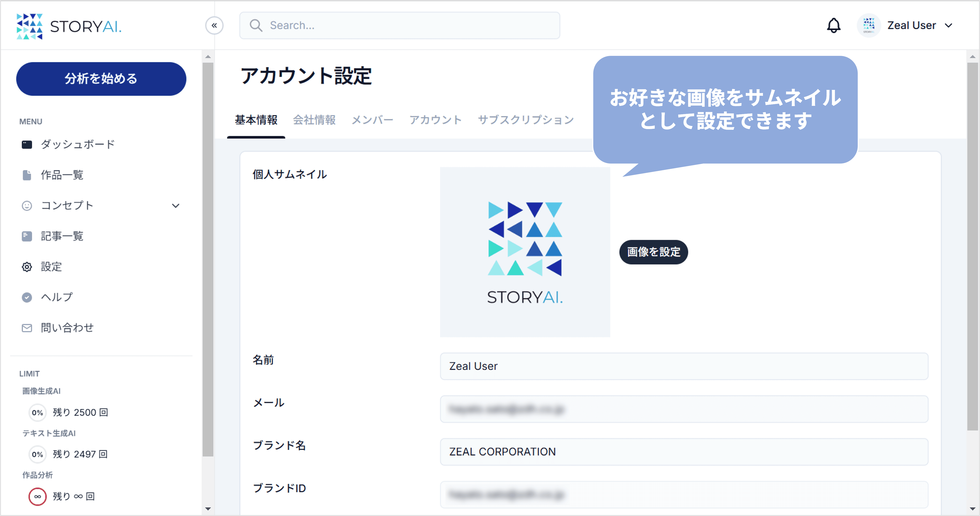This screenshot has height=516, width=980.
Task: Switch to the サブスクリプション tab
Action: (526, 120)
